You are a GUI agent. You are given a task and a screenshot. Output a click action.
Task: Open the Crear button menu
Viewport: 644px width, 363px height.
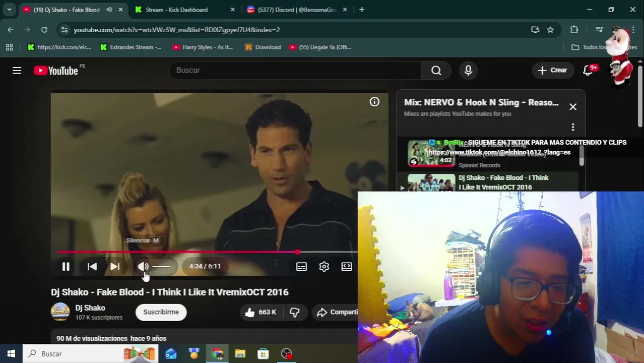[x=553, y=70]
